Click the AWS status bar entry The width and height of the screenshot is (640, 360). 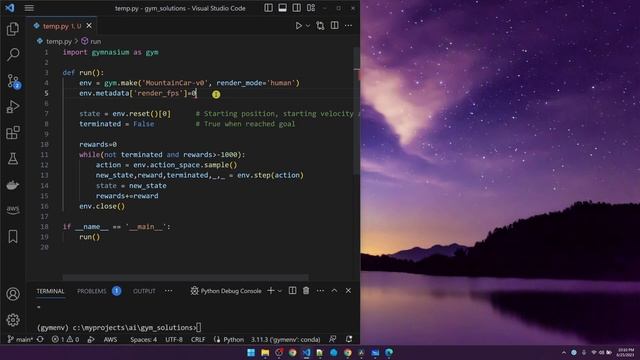click(x=110, y=339)
